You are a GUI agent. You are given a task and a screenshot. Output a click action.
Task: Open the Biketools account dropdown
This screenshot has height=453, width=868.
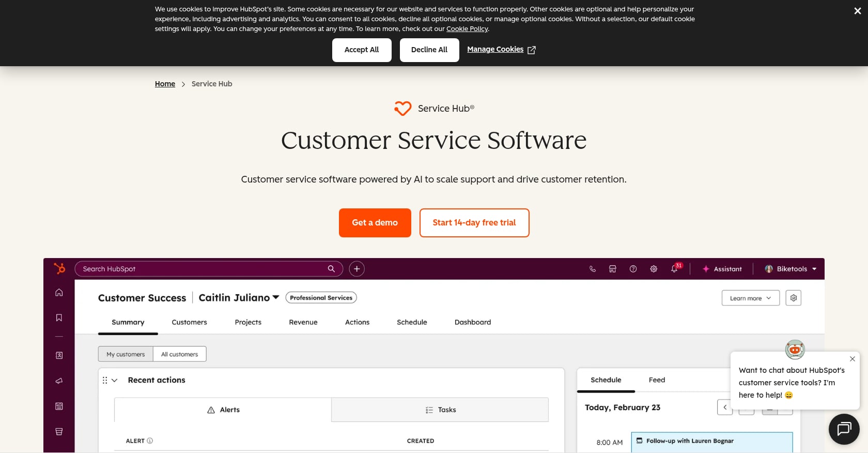pos(791,269)
